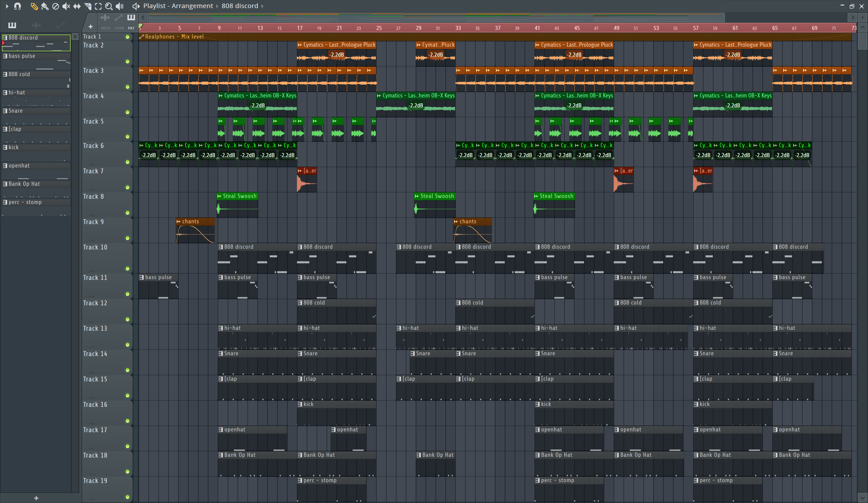868x503 pixels.
Task: Toggle Track 8 mute LED
Action: coord(127,213)
